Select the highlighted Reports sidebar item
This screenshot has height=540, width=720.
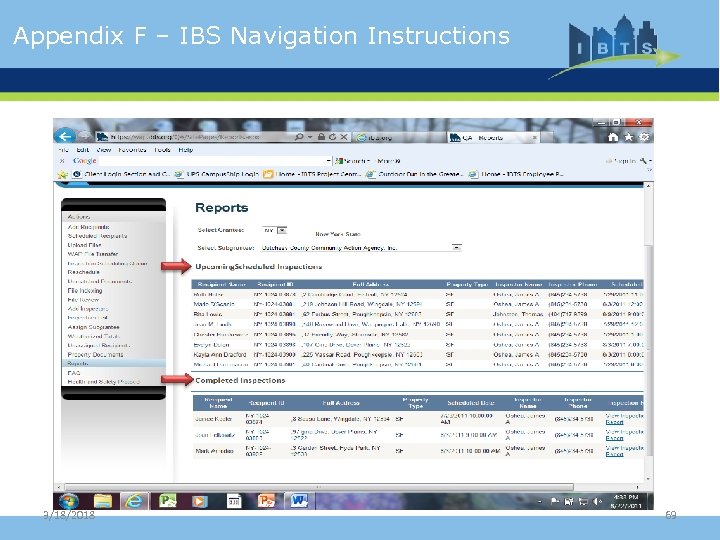114,363
